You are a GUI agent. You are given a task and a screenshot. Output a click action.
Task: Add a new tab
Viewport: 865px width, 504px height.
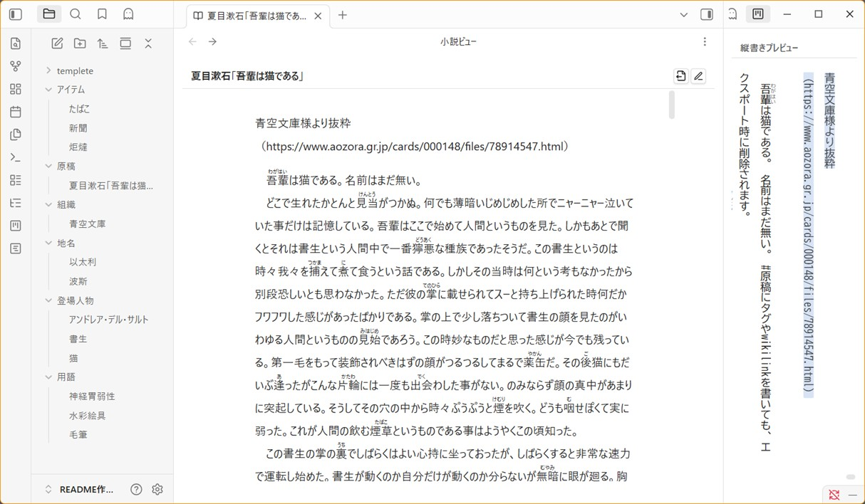343,15
